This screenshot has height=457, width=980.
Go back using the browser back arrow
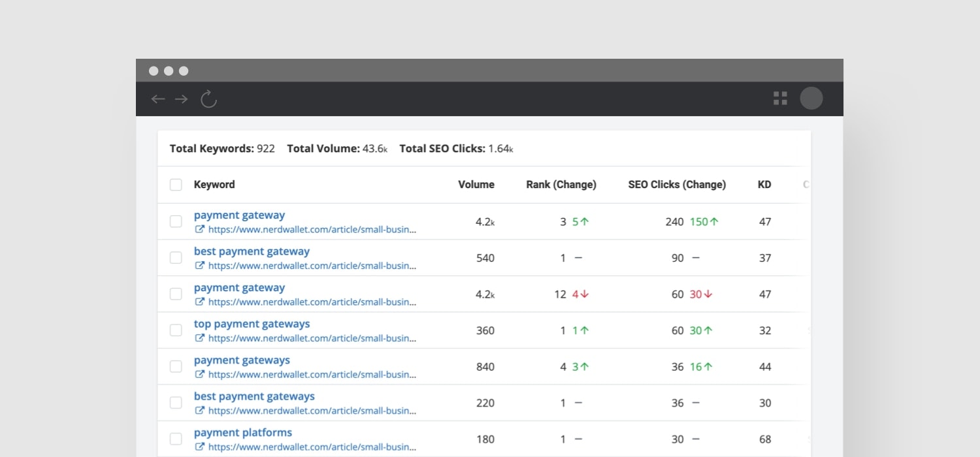[158, 99]
